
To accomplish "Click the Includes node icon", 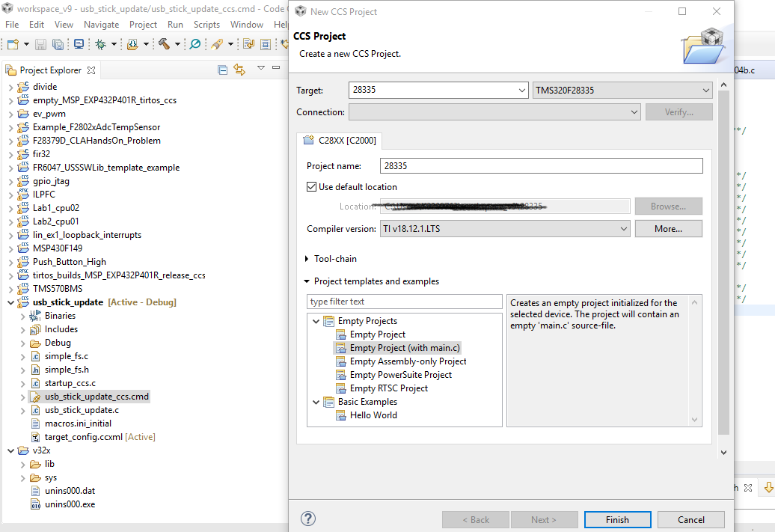I will pyautogui.click(x=35, y=329).
